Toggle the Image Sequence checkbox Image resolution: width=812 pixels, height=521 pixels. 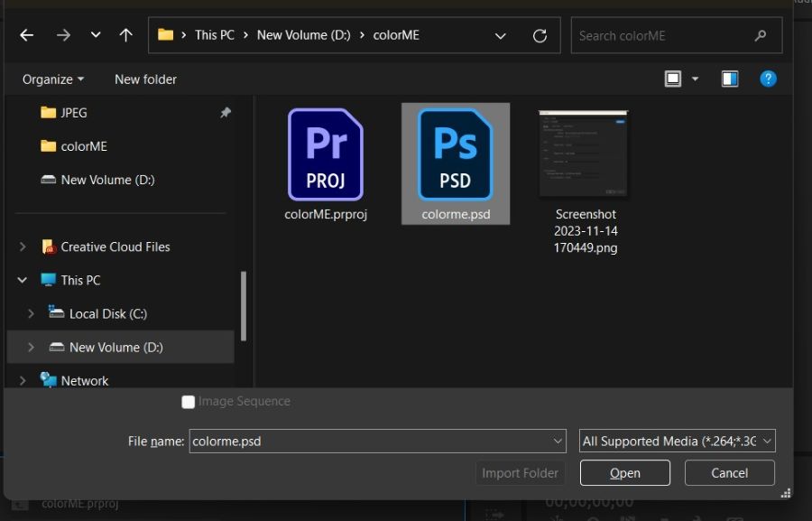tap(188, 402)
